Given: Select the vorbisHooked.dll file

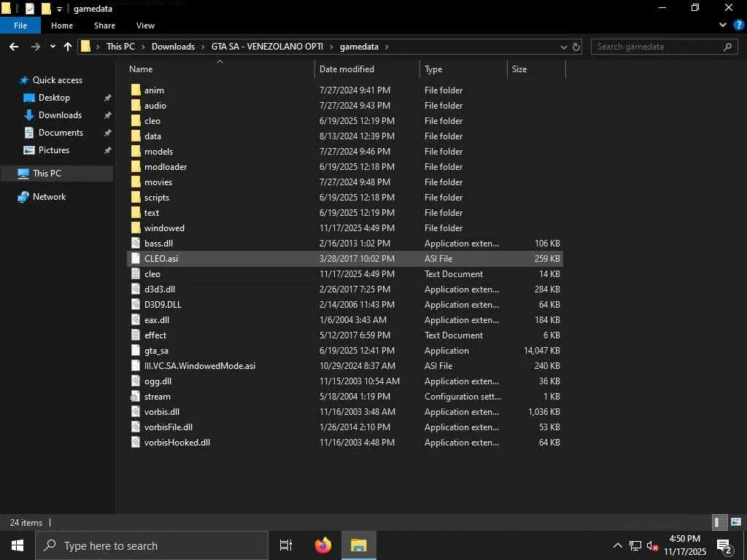Looking at the screenshot, I should 177,443.
